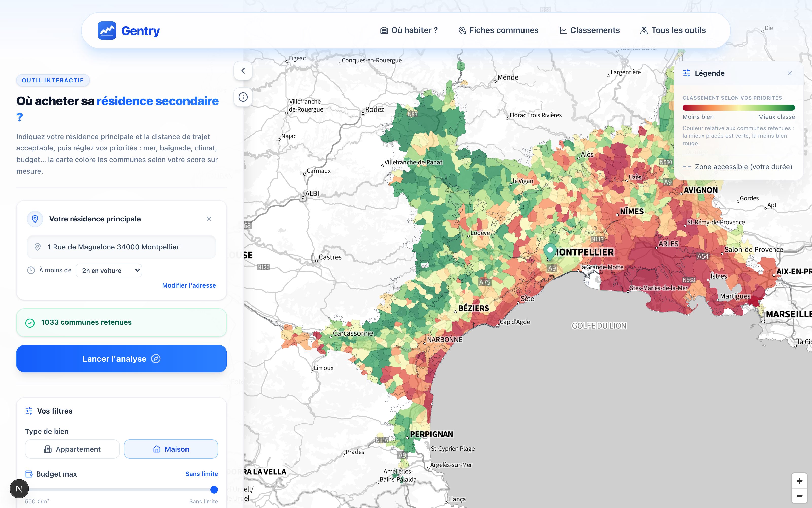Open the Tous les outils menu

tap(673, 30)
